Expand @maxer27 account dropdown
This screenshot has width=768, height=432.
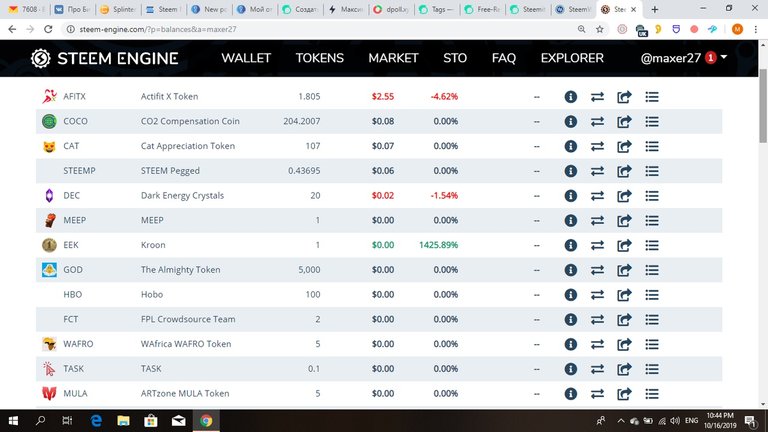click(x=724, y=58)
